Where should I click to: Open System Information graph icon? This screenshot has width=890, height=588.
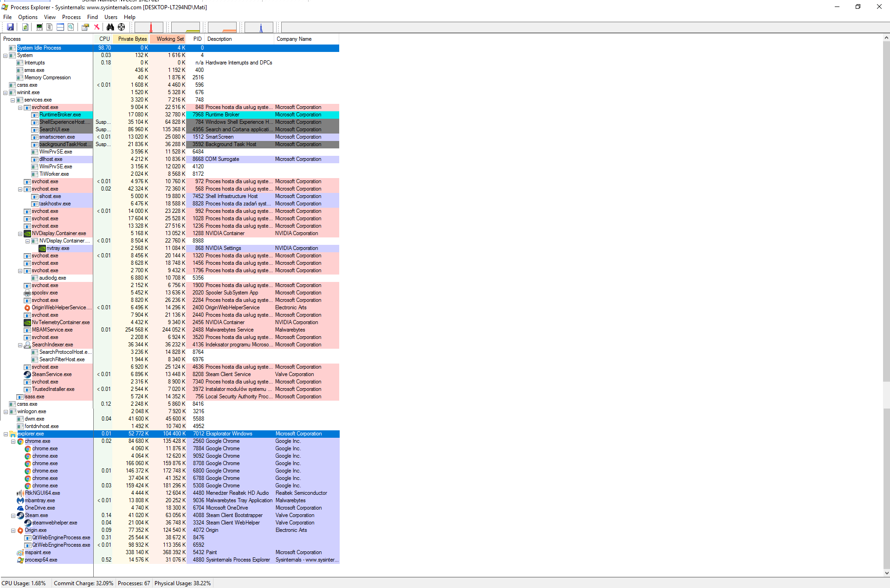tap(39, 27)
